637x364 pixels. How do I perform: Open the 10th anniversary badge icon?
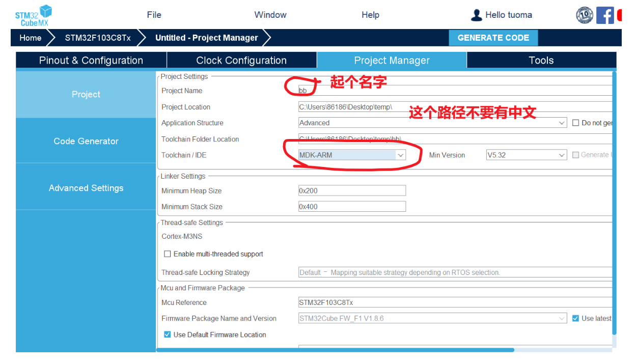pos(585,15)
